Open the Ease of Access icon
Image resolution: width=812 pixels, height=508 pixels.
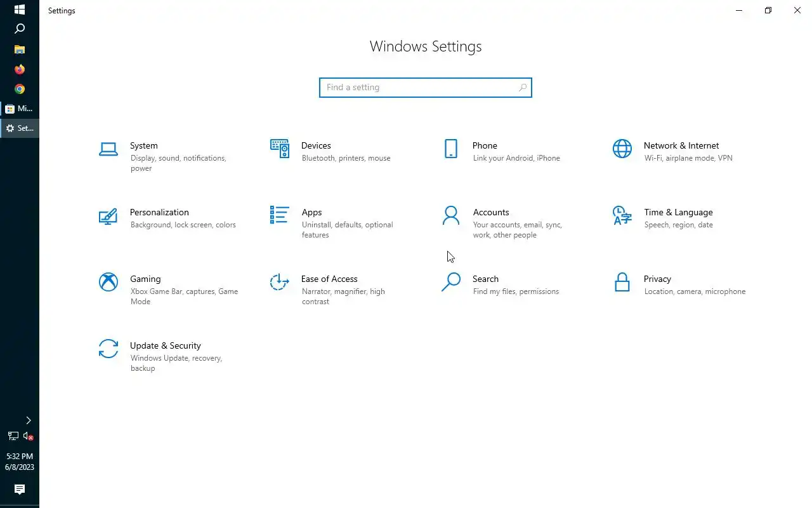coord(280,282)
